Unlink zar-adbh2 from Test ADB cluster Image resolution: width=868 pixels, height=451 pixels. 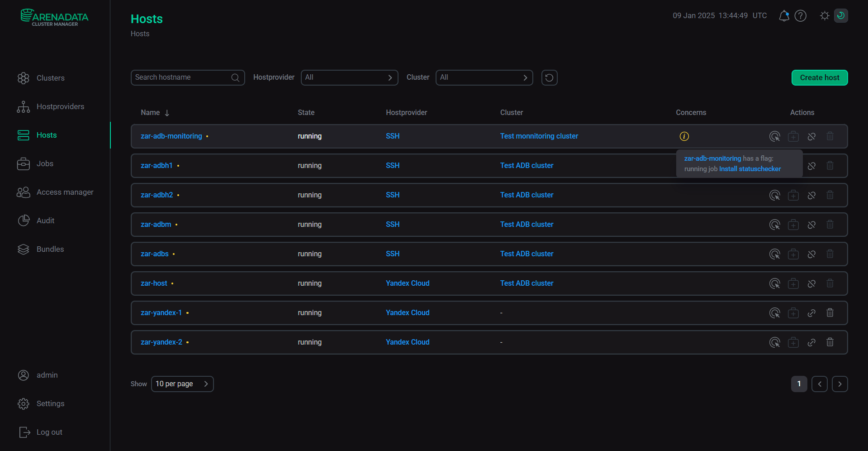[x=811, y=195]
